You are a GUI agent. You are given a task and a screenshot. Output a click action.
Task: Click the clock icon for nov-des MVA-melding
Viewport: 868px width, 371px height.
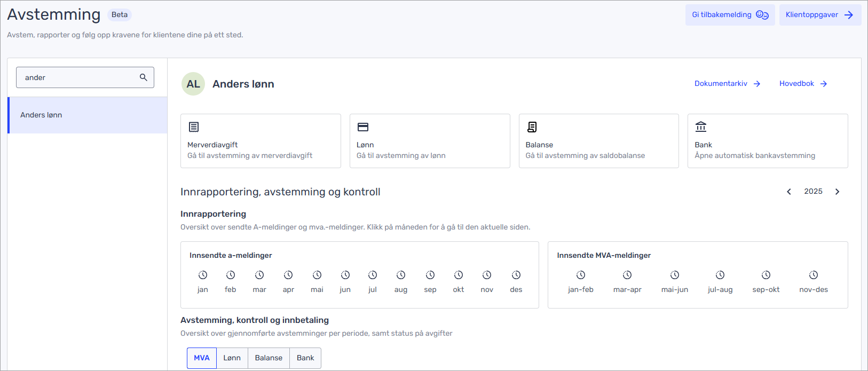pyautogui.click(x=814, y=275)
